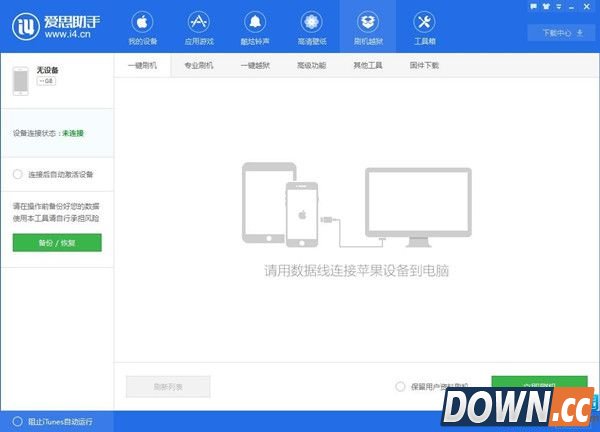Switch to 一键刷机 tab
The image size is (600, 432).
pyautogui.click(x=142, y=65)
